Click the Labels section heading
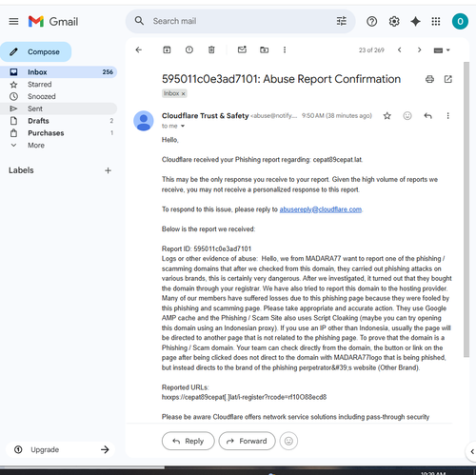Viewport: 476px width, 475px height. coord(21,170)
